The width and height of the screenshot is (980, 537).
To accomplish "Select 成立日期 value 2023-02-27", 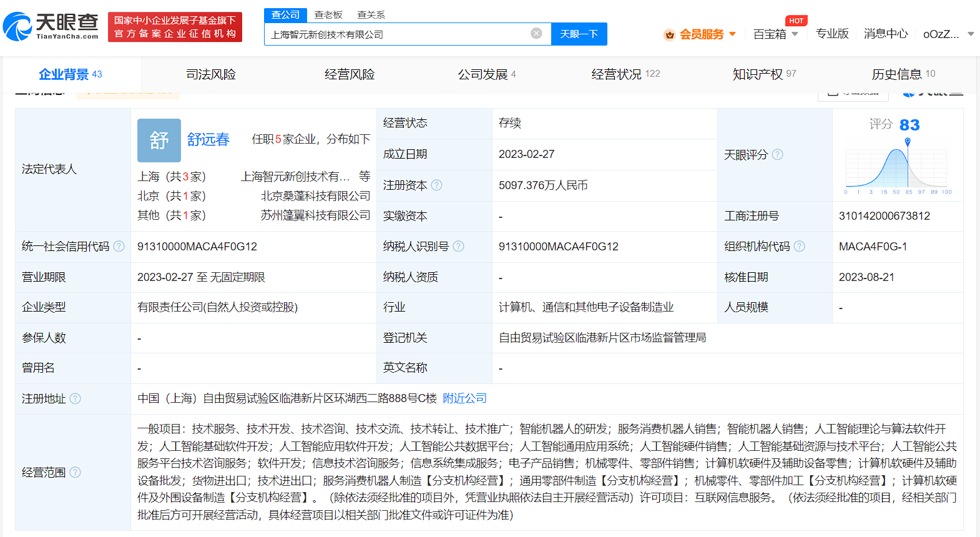I will [526, 154].
